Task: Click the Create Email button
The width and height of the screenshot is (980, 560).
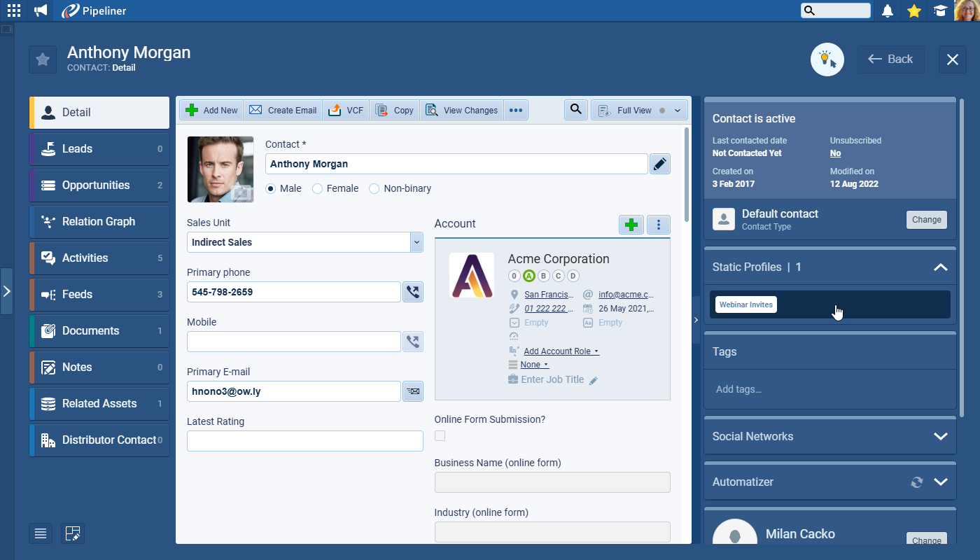Action: 283,111
